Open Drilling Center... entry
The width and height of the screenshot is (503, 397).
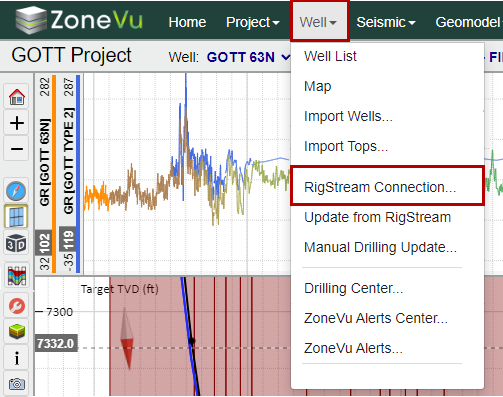pos(353,288)
